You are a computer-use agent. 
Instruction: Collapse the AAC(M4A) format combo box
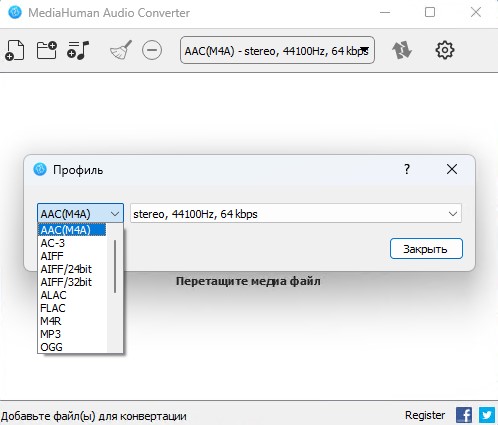80,213
